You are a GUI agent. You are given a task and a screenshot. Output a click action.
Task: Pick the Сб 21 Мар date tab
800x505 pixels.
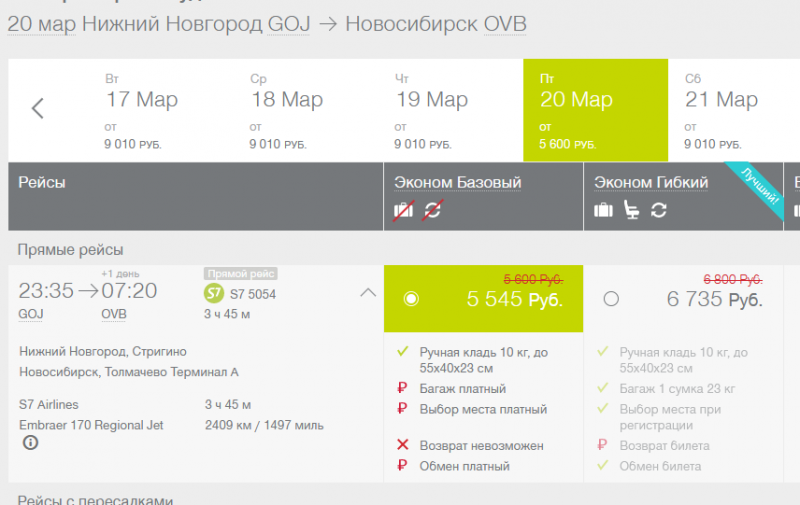[721, 109]
